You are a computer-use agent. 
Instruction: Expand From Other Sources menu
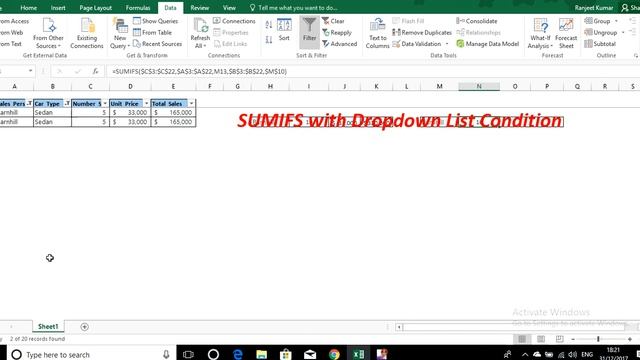48,42
